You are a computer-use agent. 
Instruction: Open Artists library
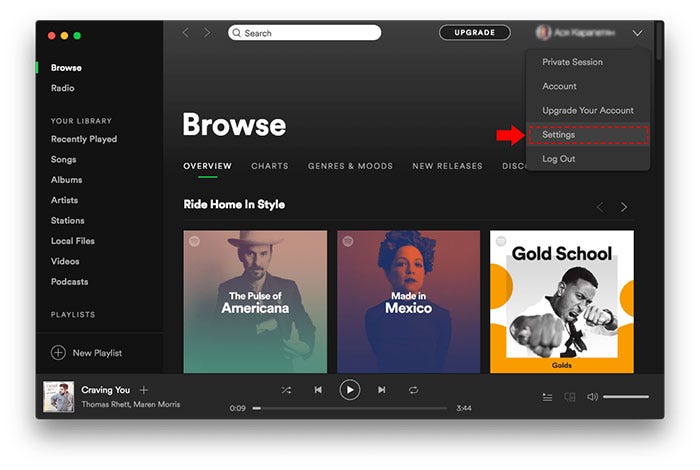click(x=64, y=200)
